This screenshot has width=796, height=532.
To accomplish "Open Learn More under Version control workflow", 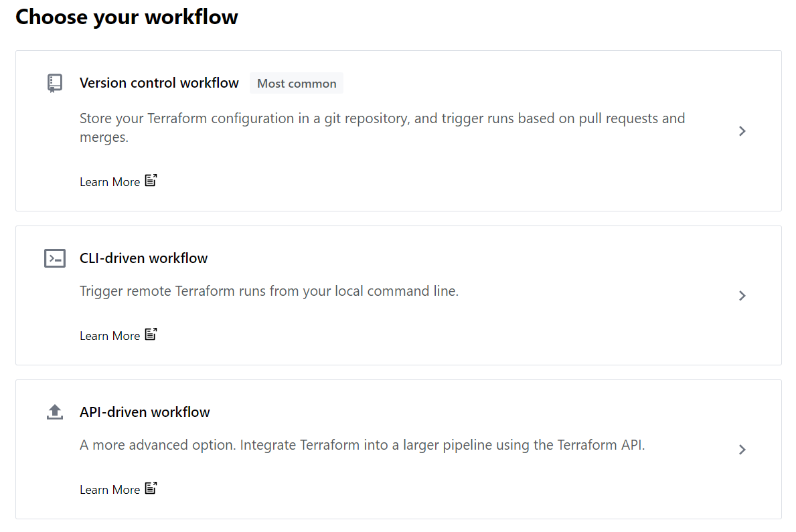I will coord(110,182).
